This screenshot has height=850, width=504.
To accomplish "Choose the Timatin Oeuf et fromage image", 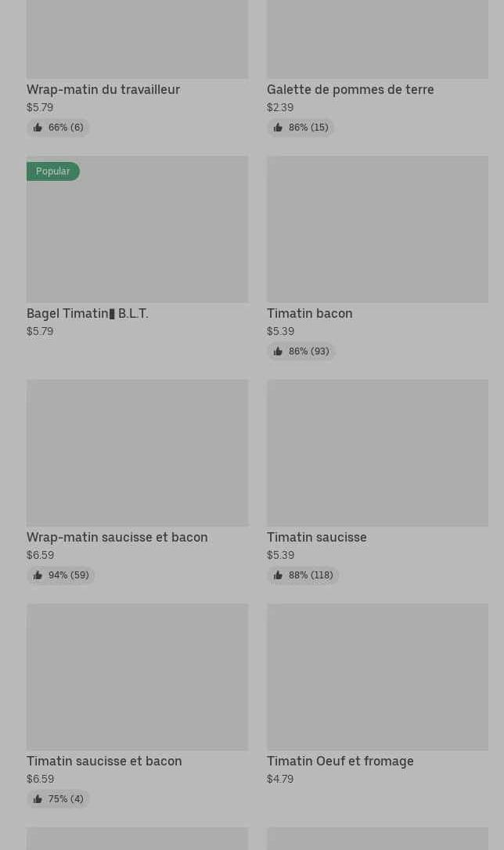I will point(378,677).
